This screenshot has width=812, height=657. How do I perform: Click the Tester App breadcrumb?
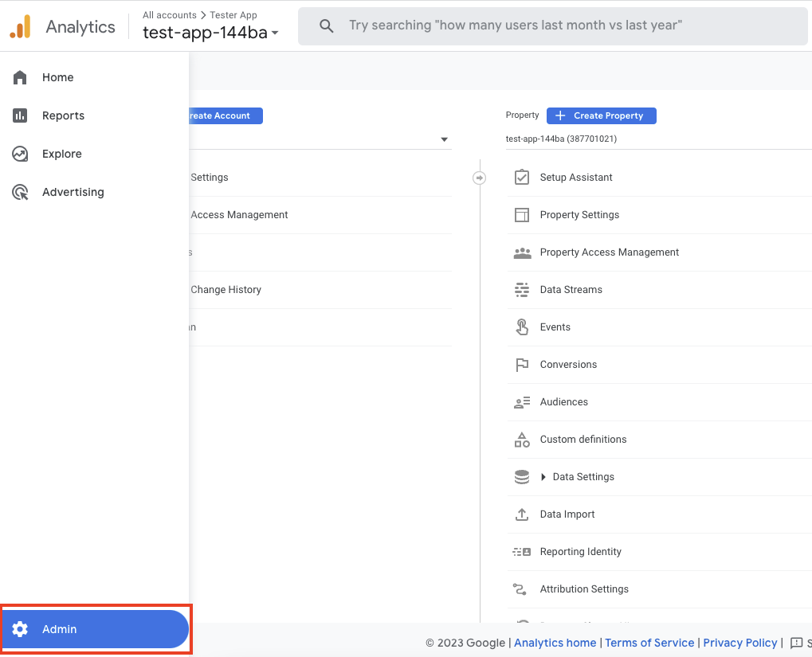click(x=233, y=15)
